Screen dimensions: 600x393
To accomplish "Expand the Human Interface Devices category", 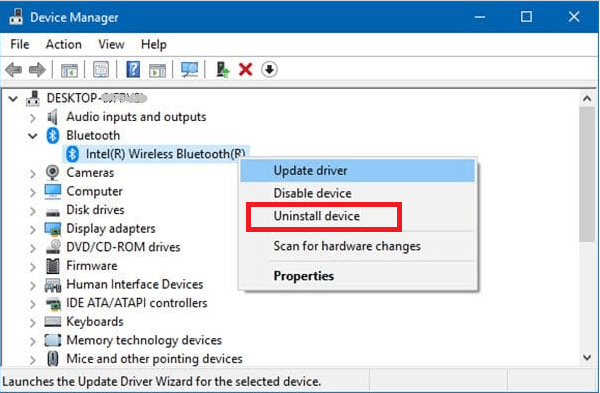I will click(33, 285).
